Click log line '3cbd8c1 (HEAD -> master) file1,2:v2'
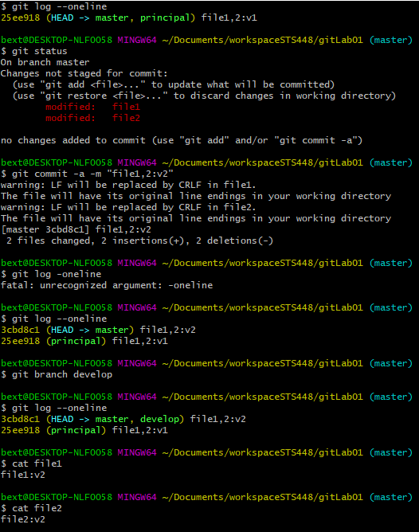Viewport: 419px width, 532px height. click(98, 330)
